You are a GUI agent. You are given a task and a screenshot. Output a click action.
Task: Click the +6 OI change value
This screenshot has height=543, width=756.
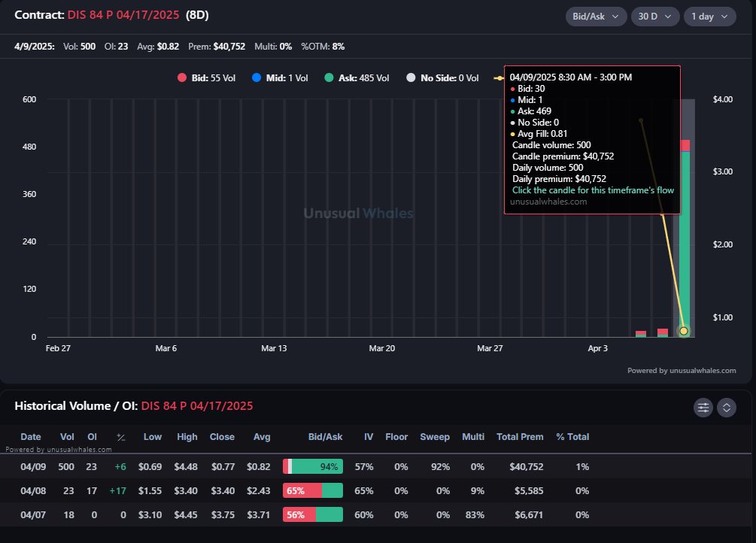point(120,467)
